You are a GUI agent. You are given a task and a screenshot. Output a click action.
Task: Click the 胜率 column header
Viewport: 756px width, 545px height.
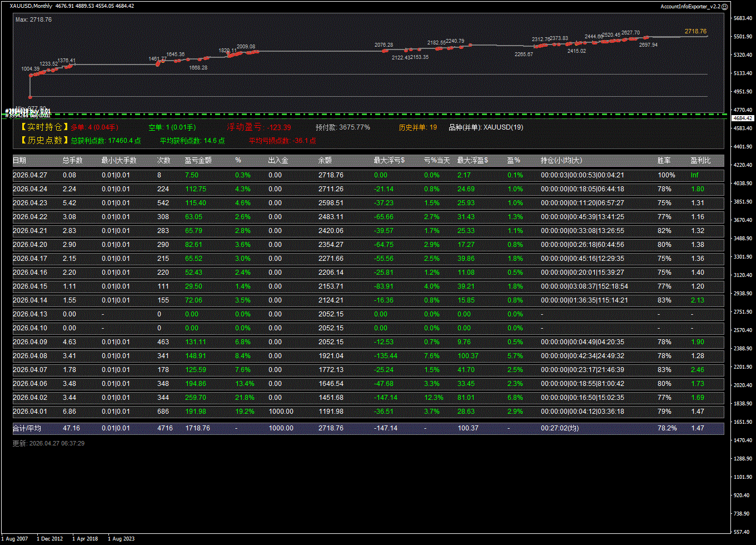click(x=664, y=161)
